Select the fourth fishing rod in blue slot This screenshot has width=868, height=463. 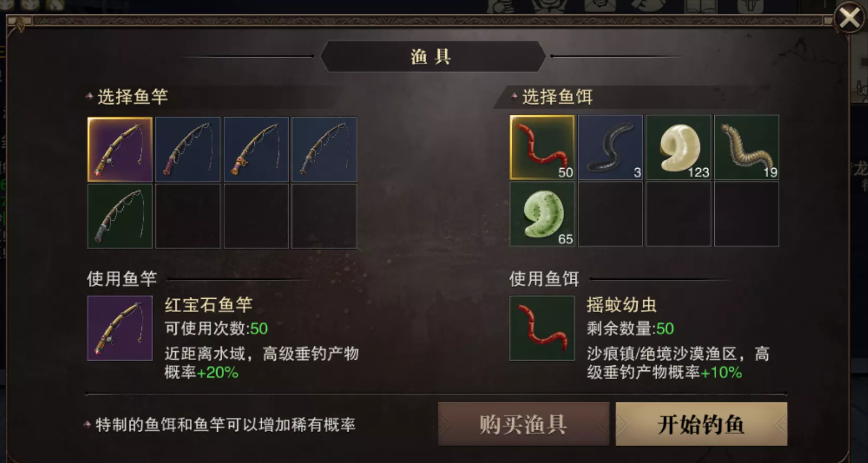[x=324, y=149]
